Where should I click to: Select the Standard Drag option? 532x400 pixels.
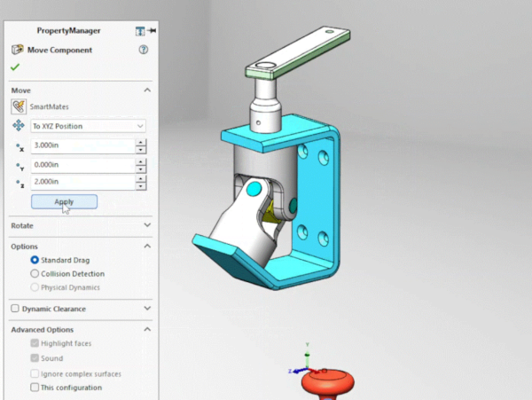[x=35, y=260]
